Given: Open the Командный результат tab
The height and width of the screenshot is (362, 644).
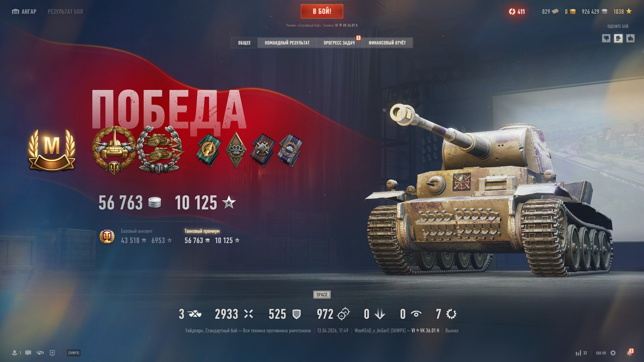Looking at the screenshot, I should (287, 43).
